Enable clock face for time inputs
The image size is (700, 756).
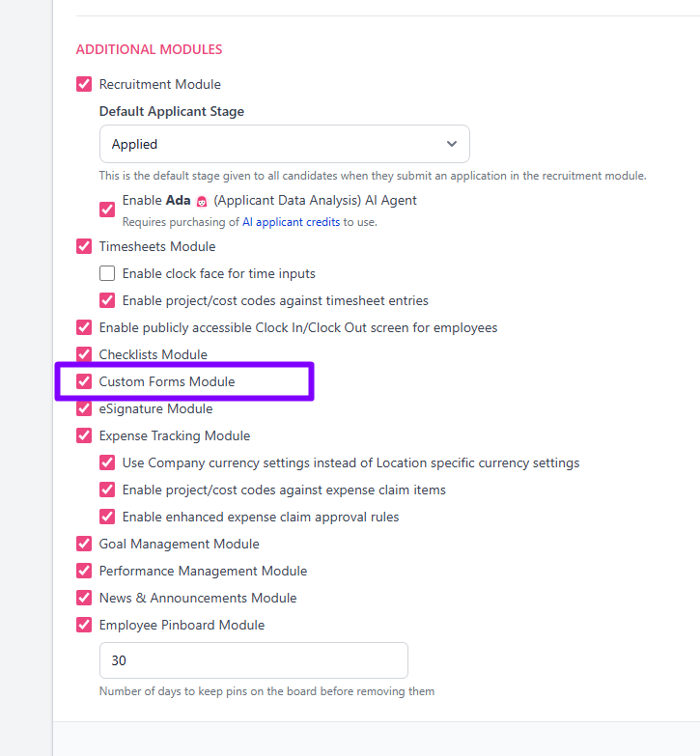click(107, 273)
